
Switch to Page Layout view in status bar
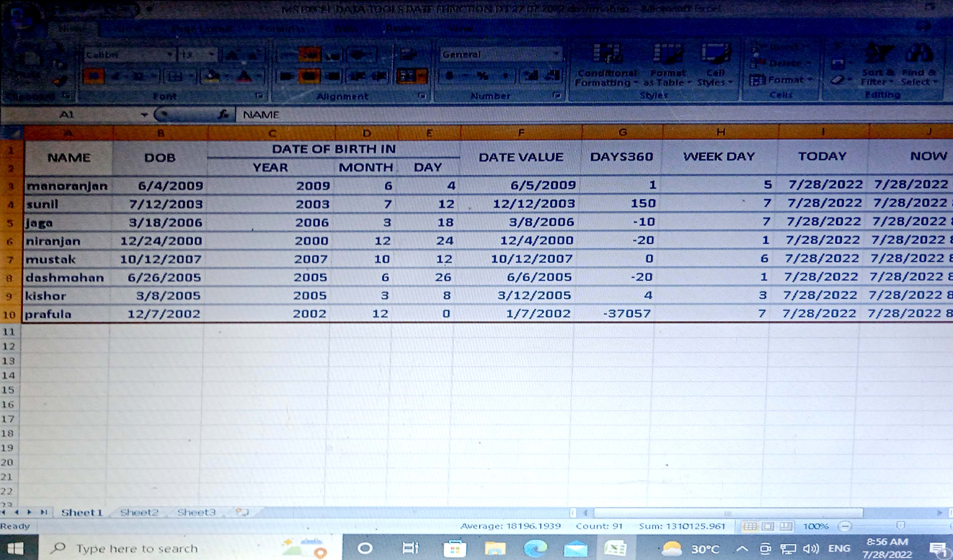coord(768,526)
